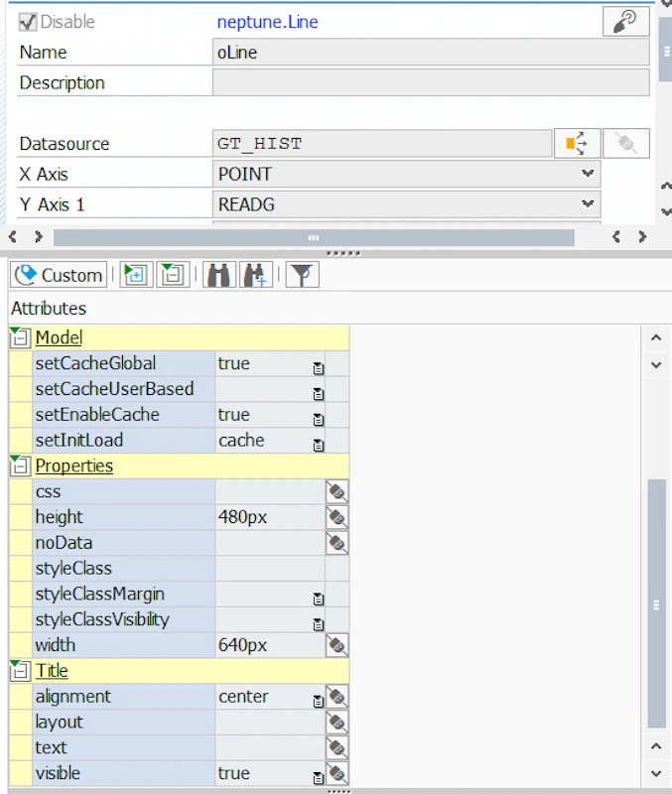Click the far-right horizontal scroll arrow
This screenshot has height=794, width=672.
click(642, 236)
